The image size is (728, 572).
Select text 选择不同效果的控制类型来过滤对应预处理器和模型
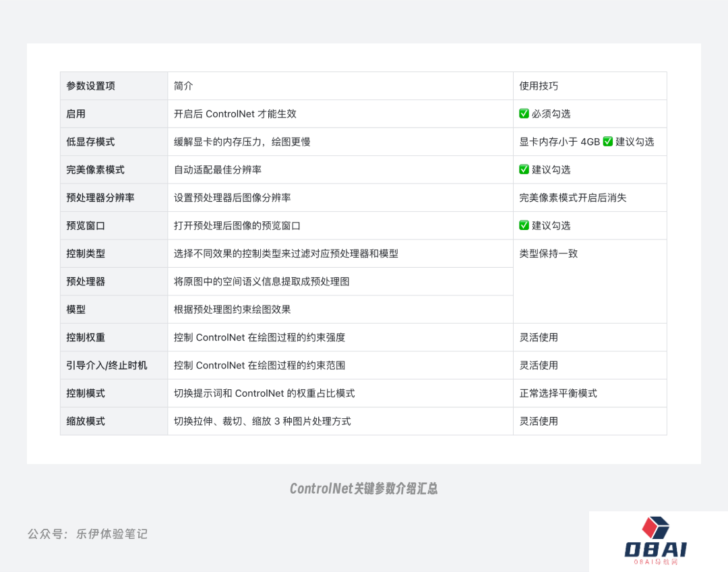click(286, 253)
